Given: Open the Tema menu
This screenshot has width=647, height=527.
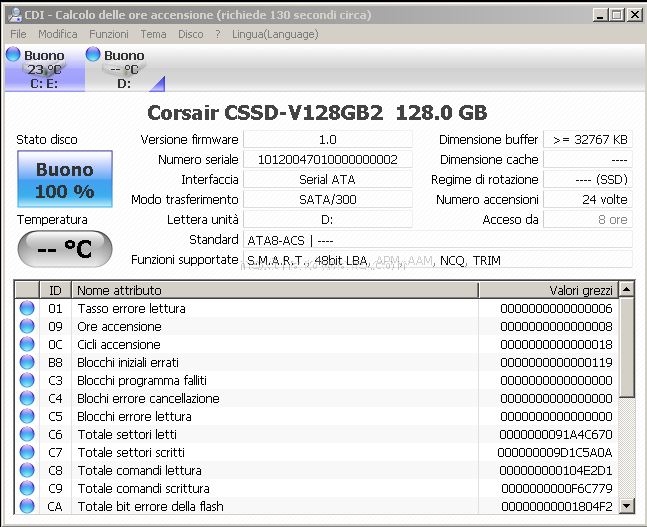Looking at the screenshot, I should (x=153, y=34).
